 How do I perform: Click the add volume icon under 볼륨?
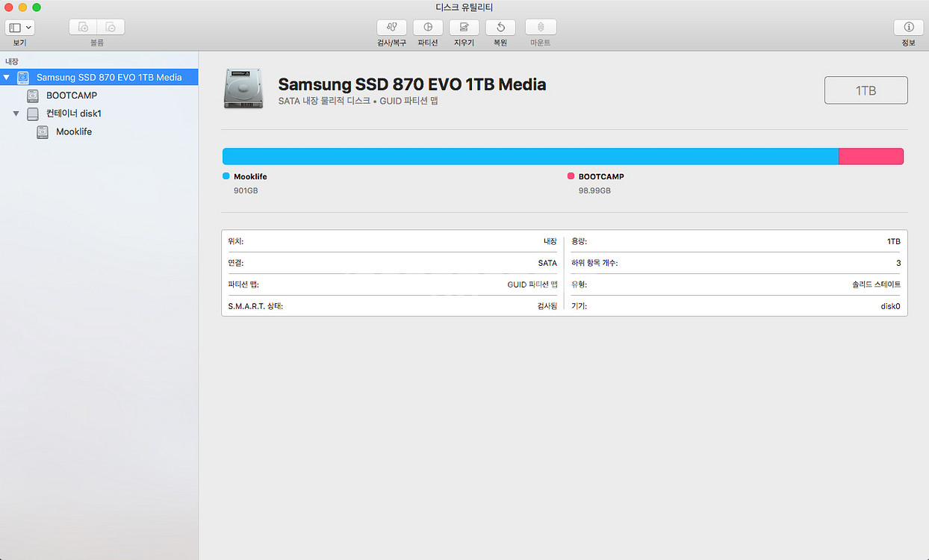pyautogui.click(x=82, y=26)
